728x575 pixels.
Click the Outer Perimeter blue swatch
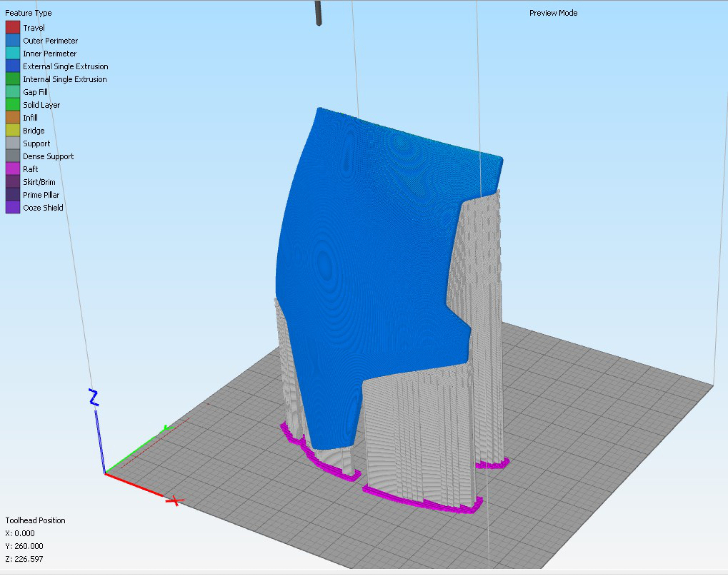tap(13, 41)
